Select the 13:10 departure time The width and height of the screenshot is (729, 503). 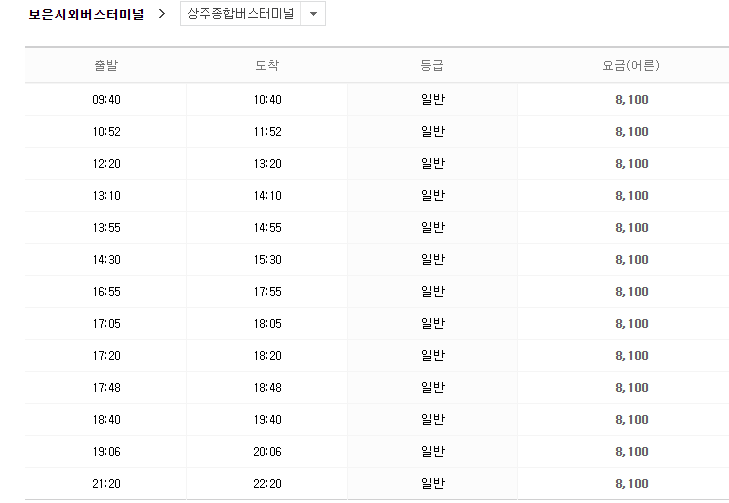pos(105,196)
